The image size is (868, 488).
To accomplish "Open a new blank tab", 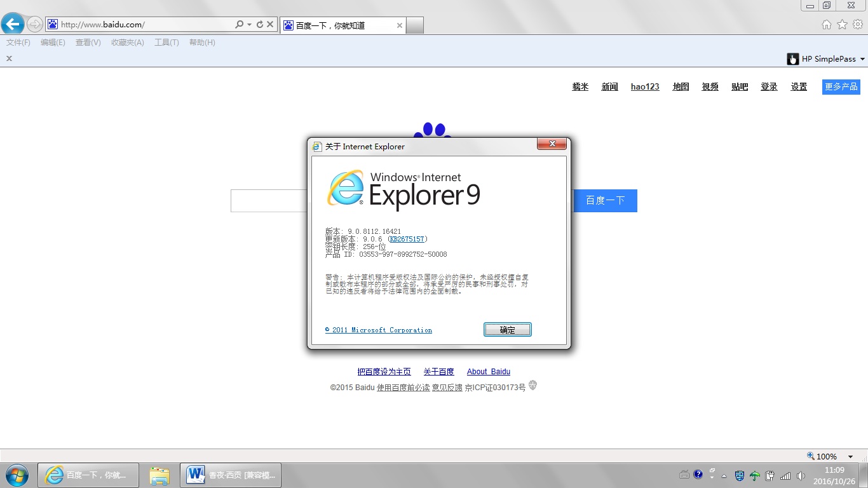I will coord(414,25).
